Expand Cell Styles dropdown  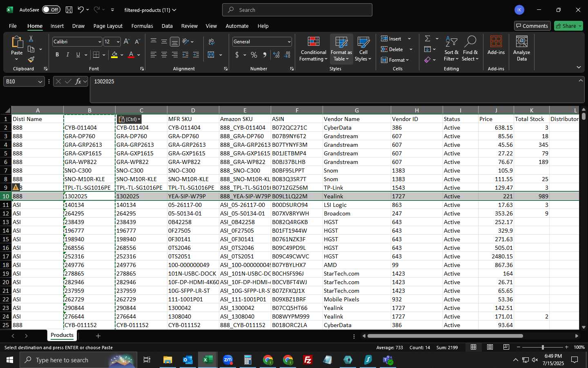point(363,48)
